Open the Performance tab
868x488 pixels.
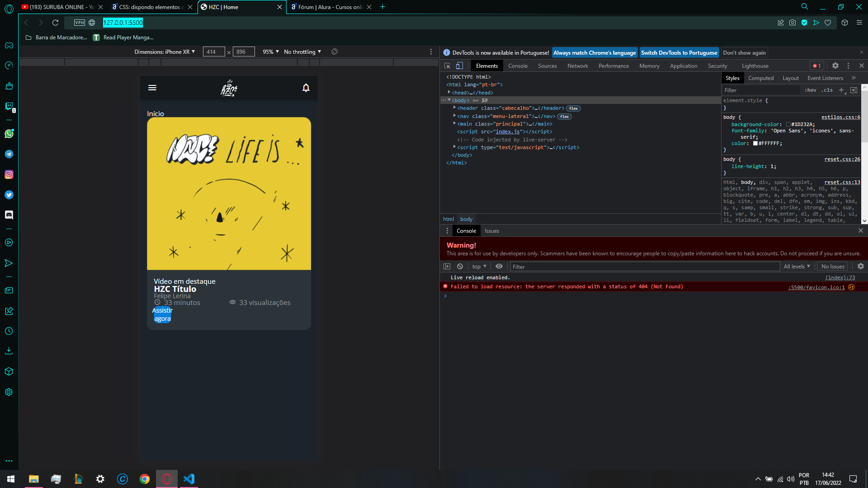[x=613, y=66]
